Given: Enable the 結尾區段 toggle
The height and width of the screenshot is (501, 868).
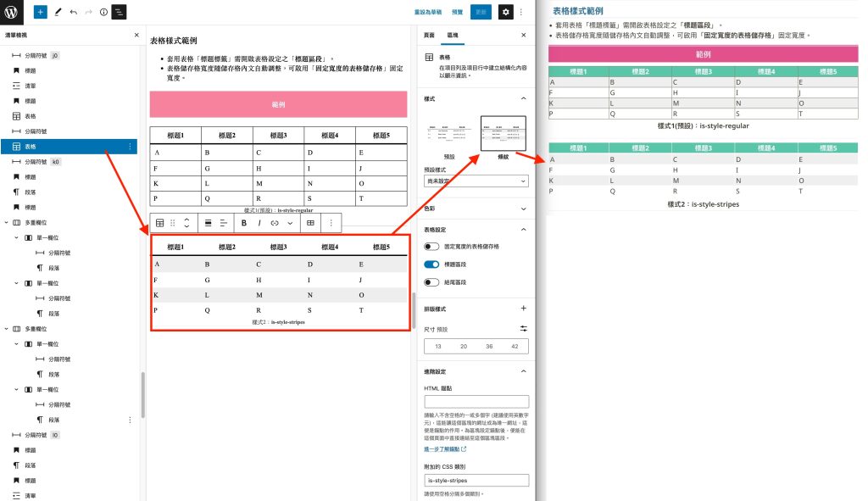Looking at the screenshot, I should point(431,282).
